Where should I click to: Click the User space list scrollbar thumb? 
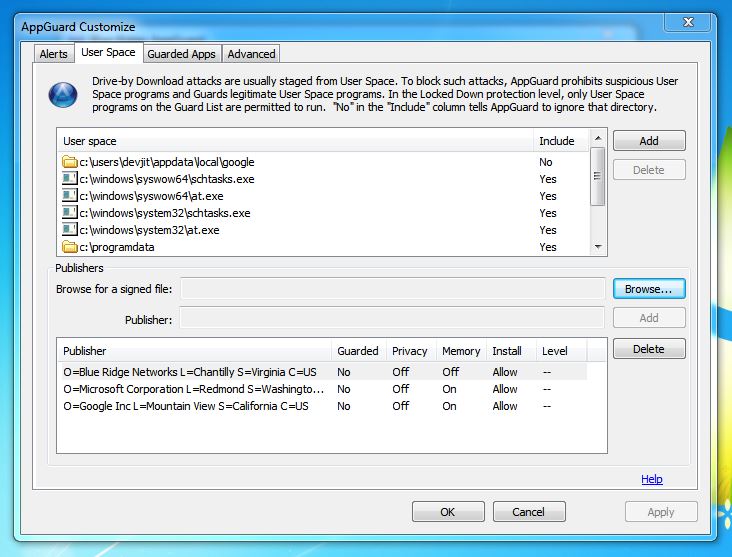(x=598, y=176)
